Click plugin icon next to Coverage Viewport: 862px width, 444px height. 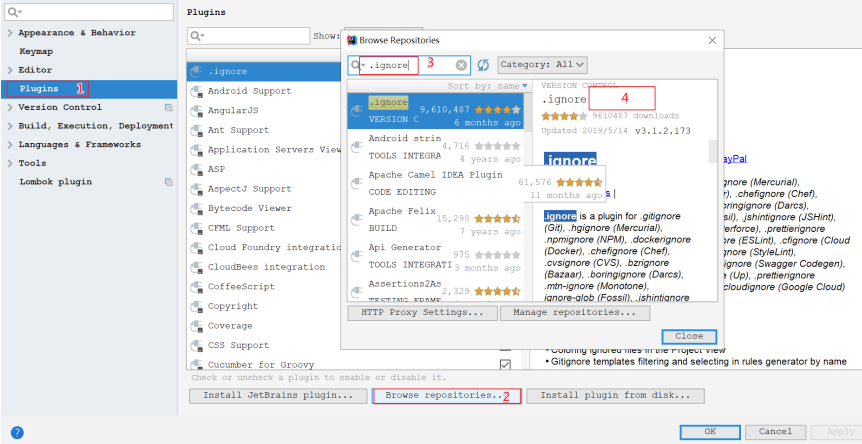point(196,326)
